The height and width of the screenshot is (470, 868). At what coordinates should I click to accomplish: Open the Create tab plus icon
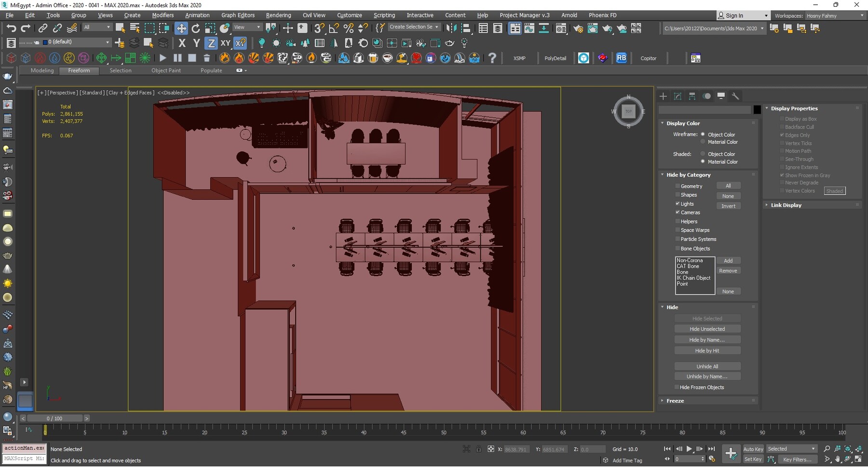663,96
